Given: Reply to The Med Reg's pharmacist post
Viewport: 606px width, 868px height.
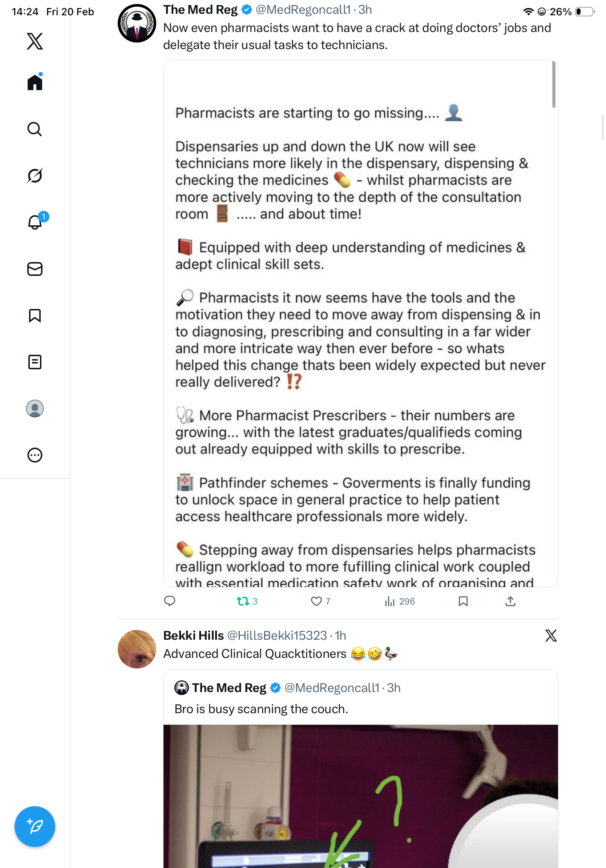Looking at the screenshot, I should pyautogui.click(x=170, y=601).
